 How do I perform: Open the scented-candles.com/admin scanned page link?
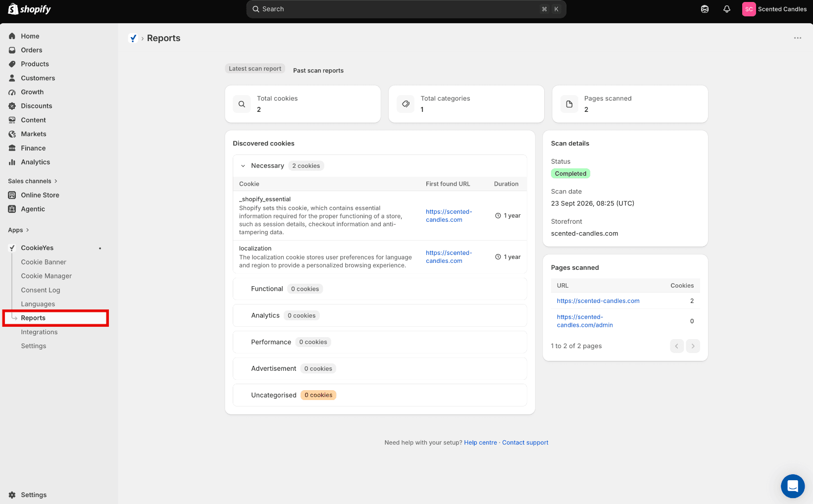click(x=585, y=321)
